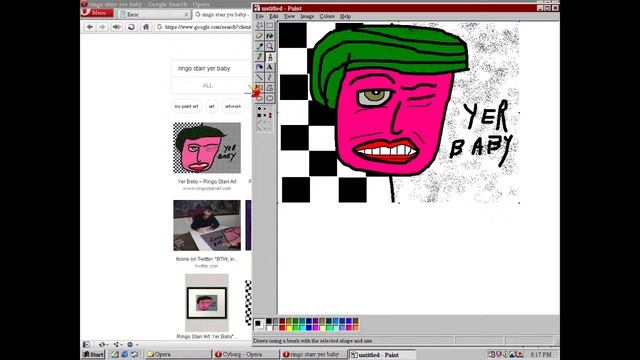640x360 pixels.
Task: Click the foreground/background color indicator box
Action: pyautogui.click(x=259, y=324)
